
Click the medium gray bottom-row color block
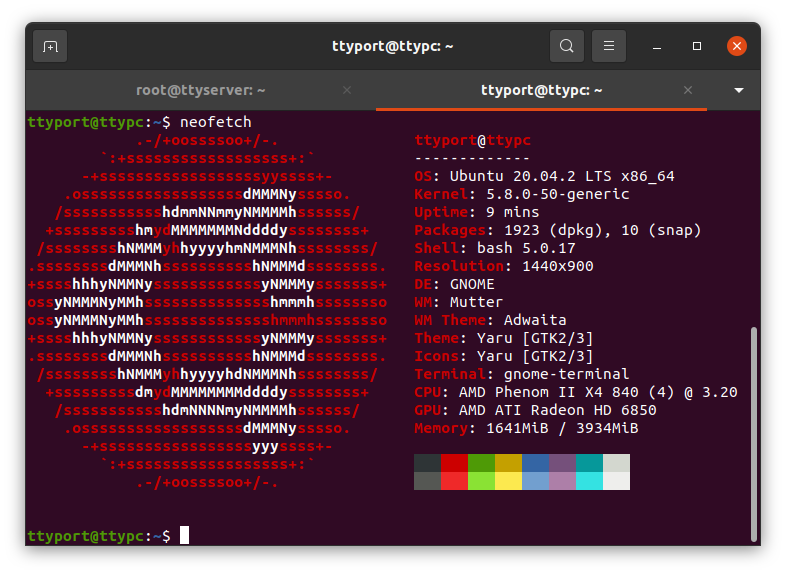click(428, 481)
